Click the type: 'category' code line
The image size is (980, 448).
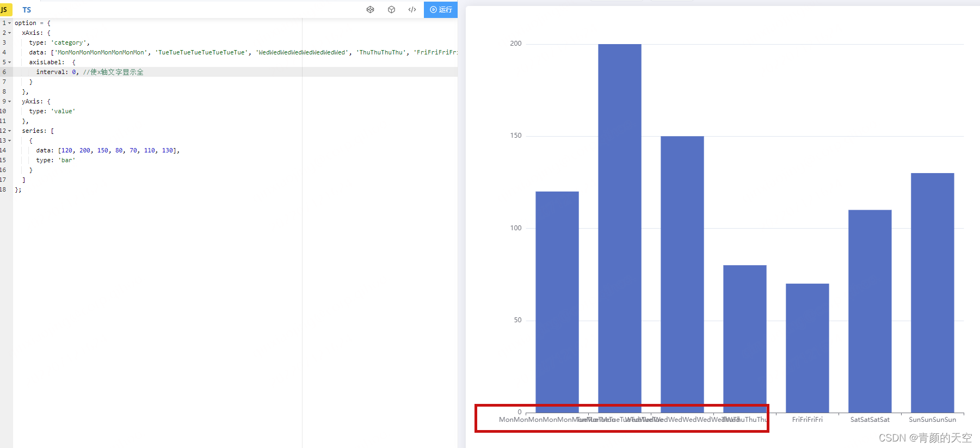(59, 42)
